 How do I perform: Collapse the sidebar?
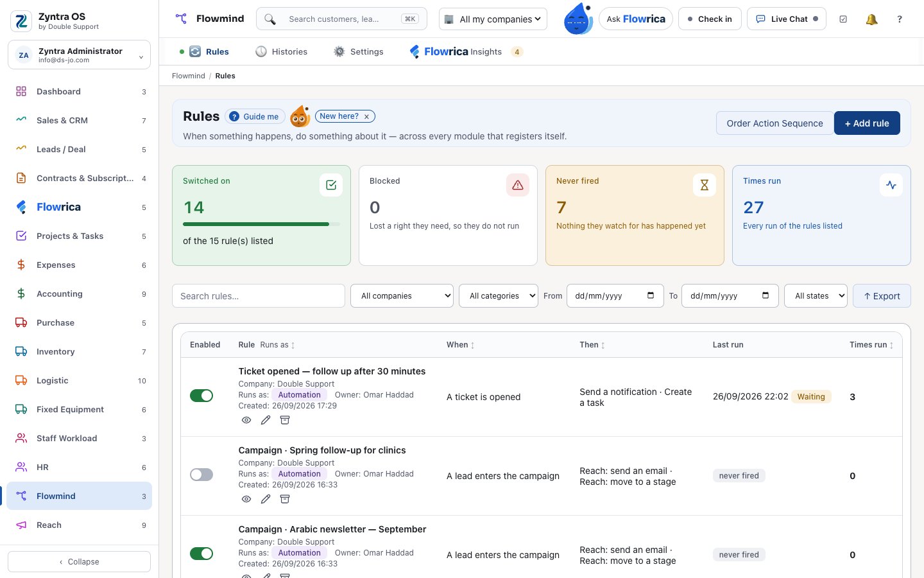click(80, 561)
